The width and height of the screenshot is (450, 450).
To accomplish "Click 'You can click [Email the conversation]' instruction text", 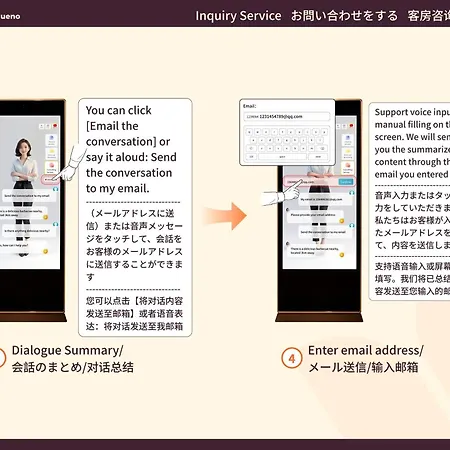I will pos(131,149).
